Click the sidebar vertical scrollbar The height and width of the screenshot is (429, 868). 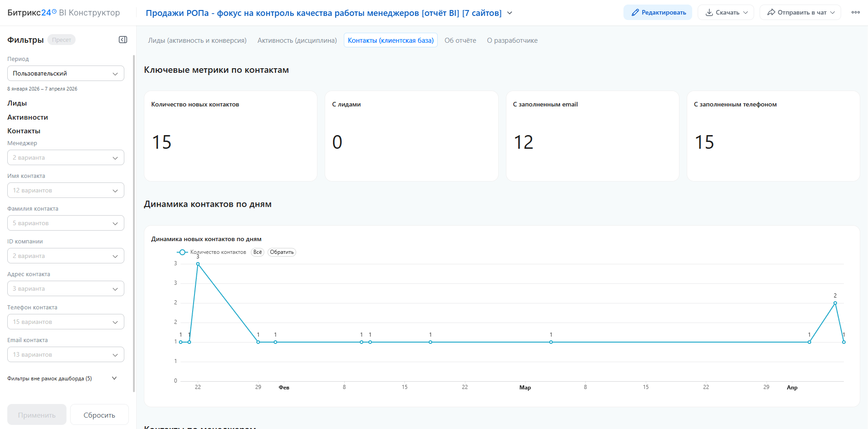(x=134, y=223)
